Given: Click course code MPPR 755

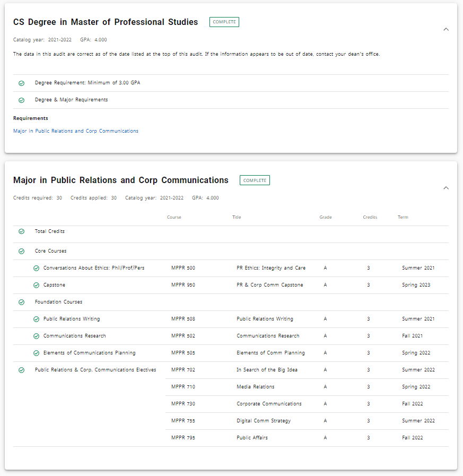Looking at the screenshot, I should [x=183, y=421].
